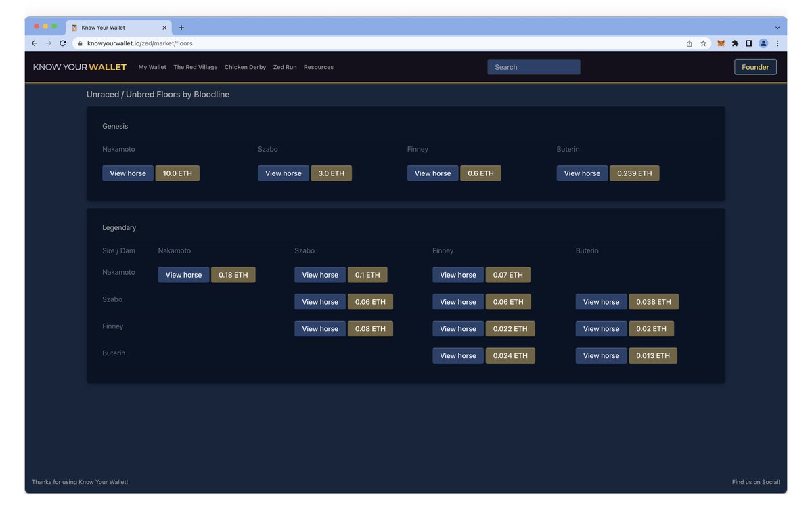812x526 pixels.
Task: Click the 0.239 ETH price for Genesis Buterin
Action: pos(634,173)
